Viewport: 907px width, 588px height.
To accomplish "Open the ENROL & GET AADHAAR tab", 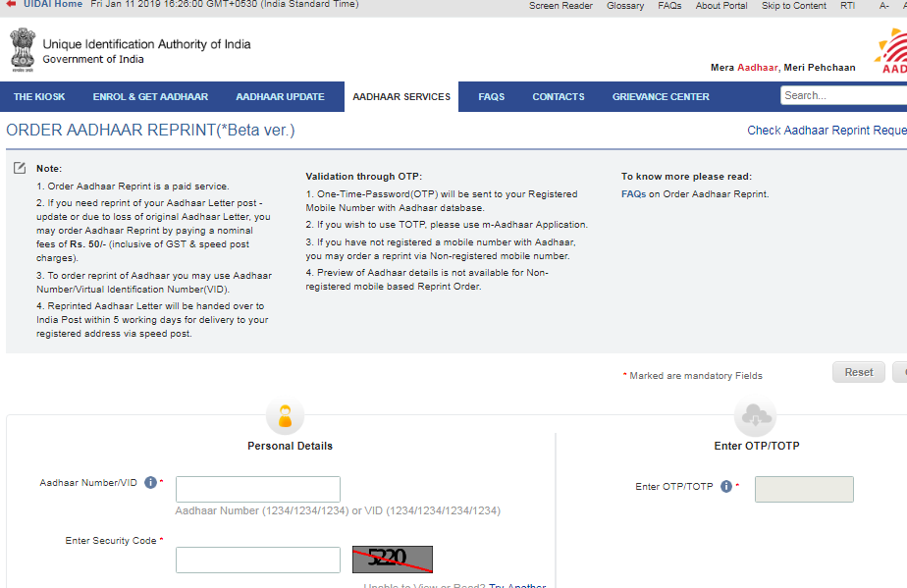I will [152, 96].
